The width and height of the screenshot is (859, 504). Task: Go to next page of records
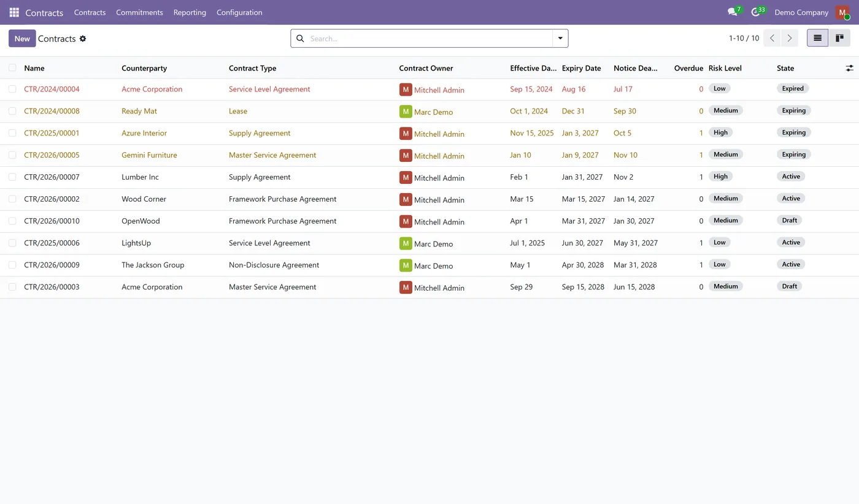[x=790, y=38]
